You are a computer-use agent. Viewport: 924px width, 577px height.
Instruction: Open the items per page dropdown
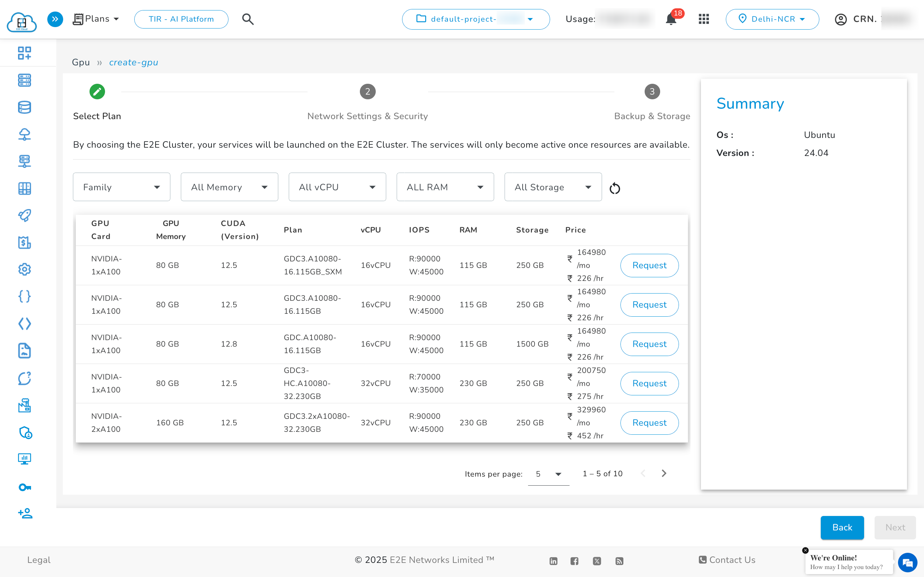pyautogui.click(x=548, y=474)
